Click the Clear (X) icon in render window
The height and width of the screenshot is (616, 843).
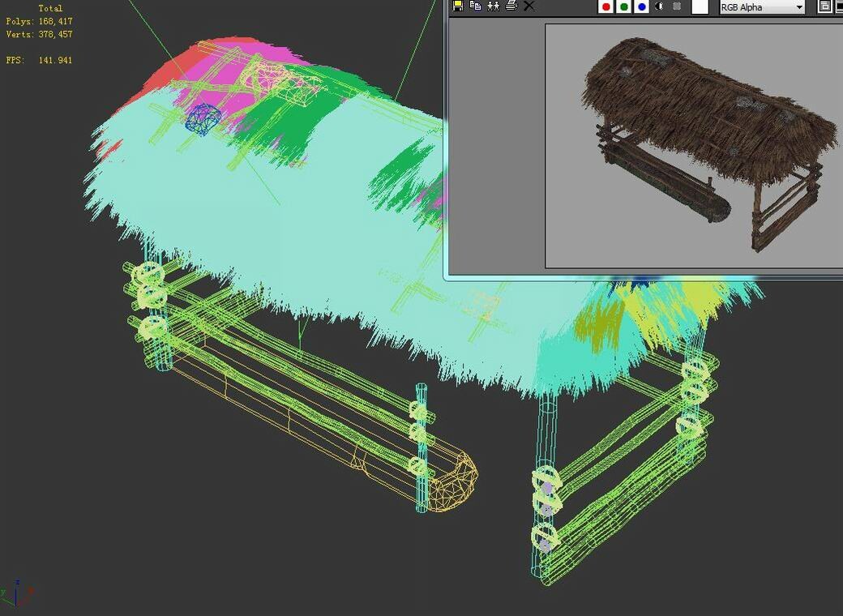tap(529, 6)
